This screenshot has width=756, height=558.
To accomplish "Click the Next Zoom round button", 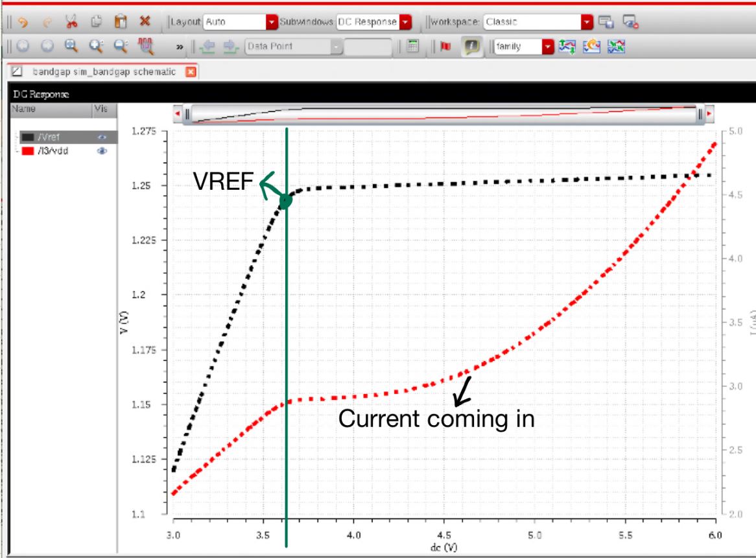I will (47, 46).
